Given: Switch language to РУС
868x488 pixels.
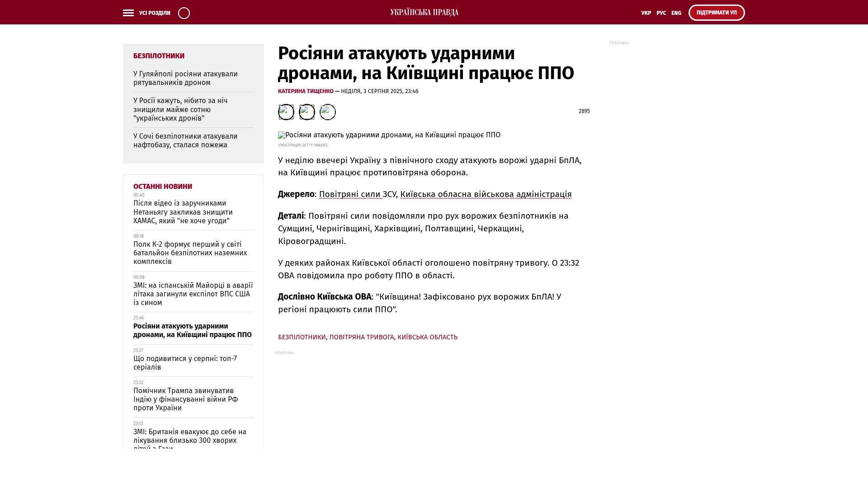Looking at the screenshot, I should tap(661, 13).
